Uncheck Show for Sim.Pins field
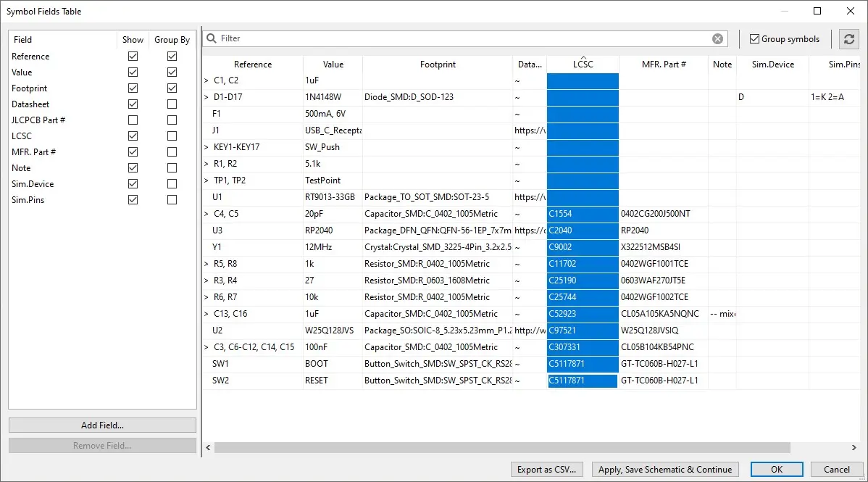 click(x=133, y=200)
